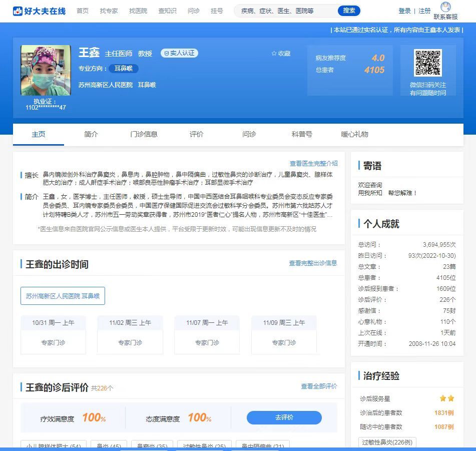
Task: Go to 找专家 in top navigation
Action: pos(109,11)
